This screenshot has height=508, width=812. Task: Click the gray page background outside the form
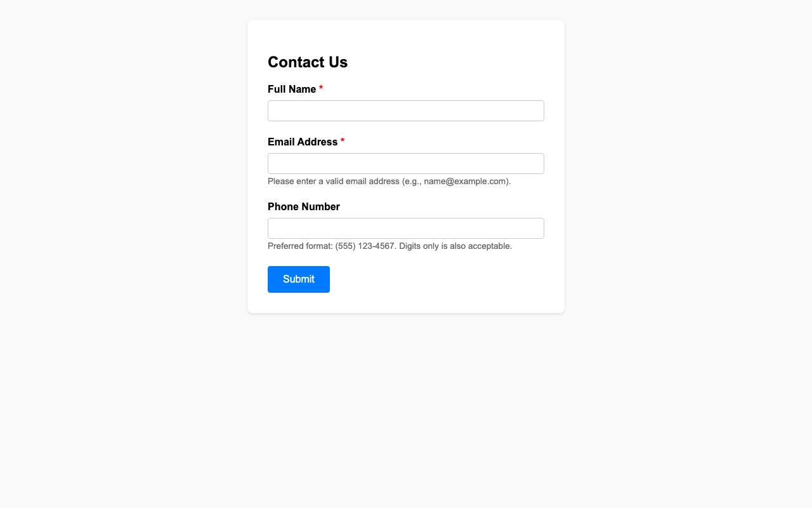pyautogui.click(x=95, y=254)
